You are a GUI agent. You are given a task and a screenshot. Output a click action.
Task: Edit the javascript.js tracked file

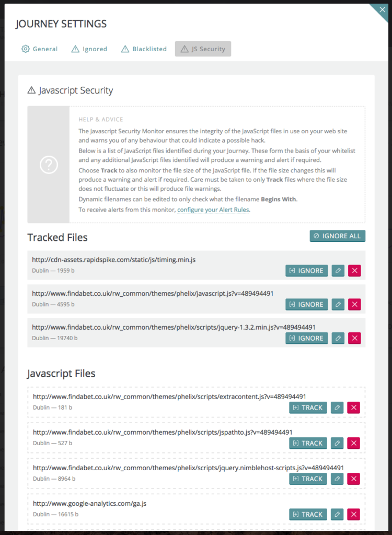pyautogui.click(x=338, y=304)
